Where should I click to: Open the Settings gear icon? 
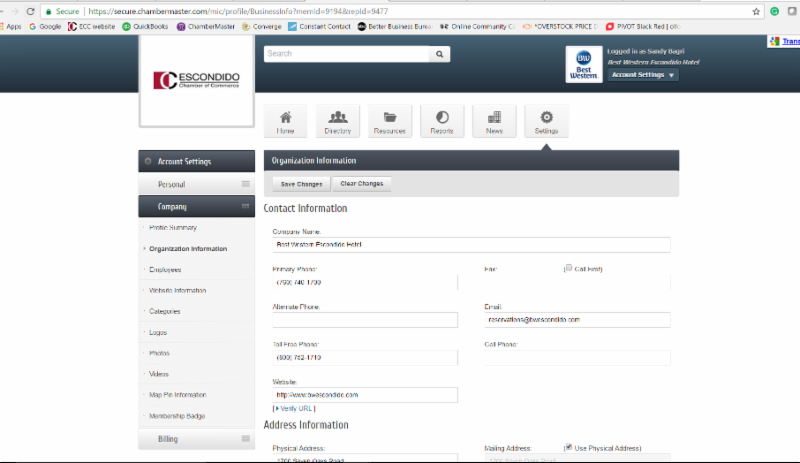pyautogui.click(x=546, y=121)
